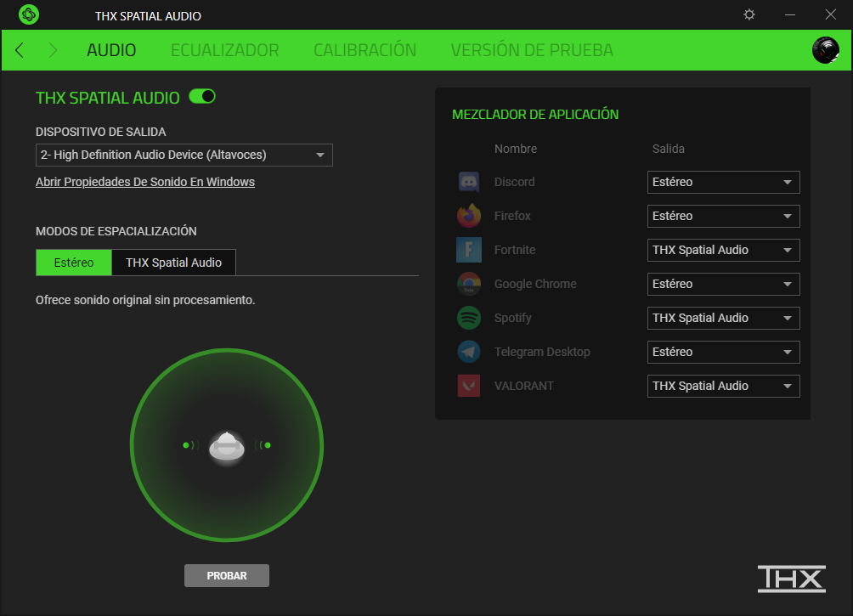853x616 pixels.
Task: Click the Spotify app name
Action: [x=513, y=318]
